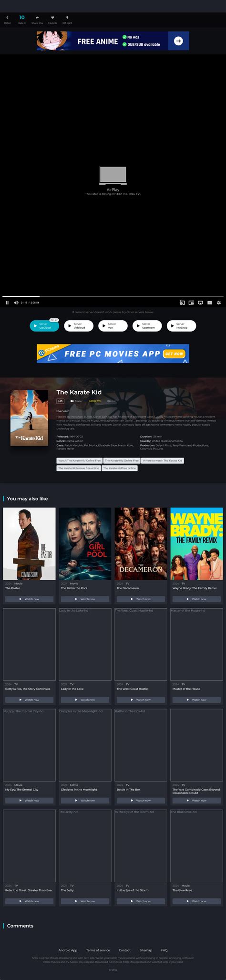This screenshot has width=226, height=980.
Task: Add movie to Favorite heart icon
Action: click(52, 18)
